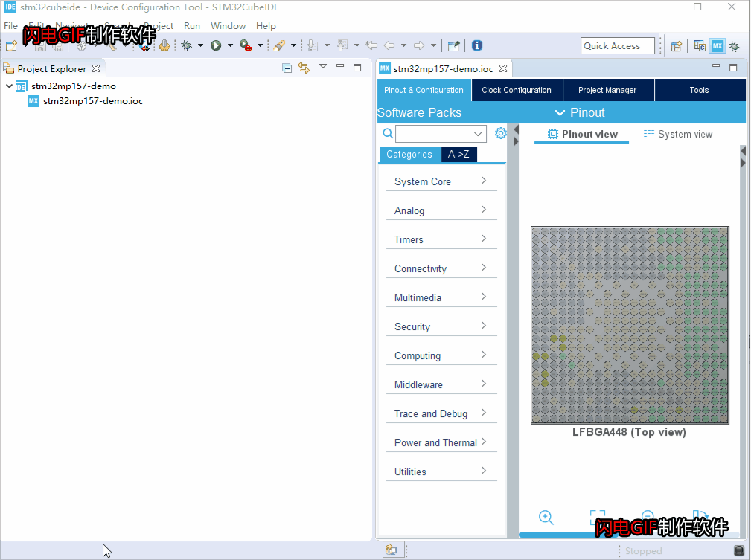
Task: Open Project Explorer View Menu triangle
Action: click(323, 66)
